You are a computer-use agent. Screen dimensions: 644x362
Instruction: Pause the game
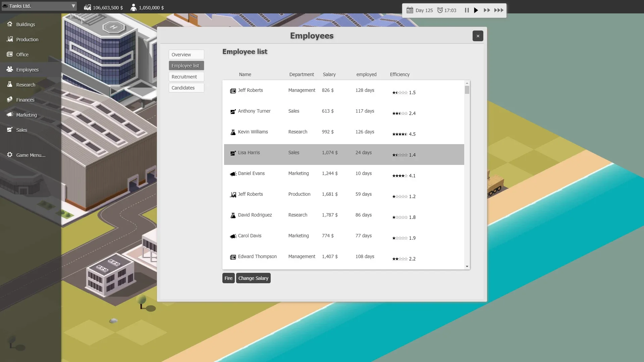[x=467, y=10]
